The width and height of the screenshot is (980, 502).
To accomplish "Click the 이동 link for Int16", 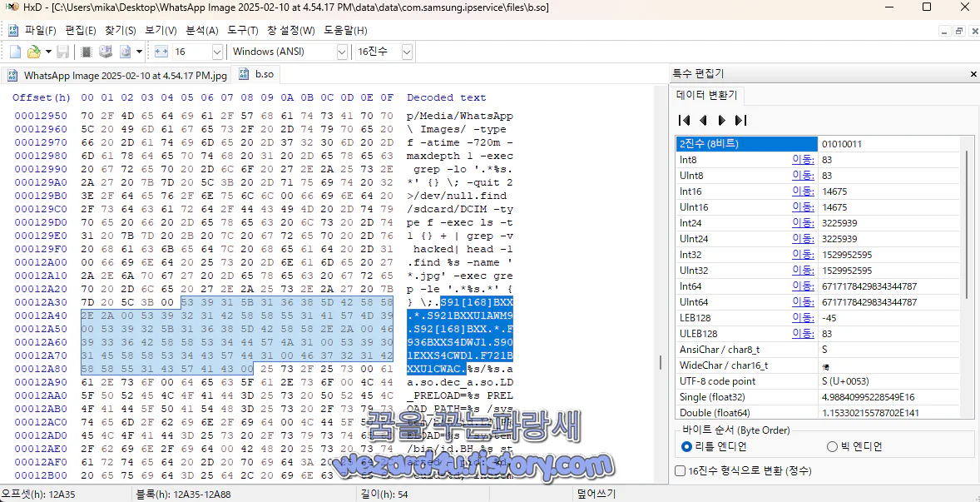I will [x=803, y=191].
